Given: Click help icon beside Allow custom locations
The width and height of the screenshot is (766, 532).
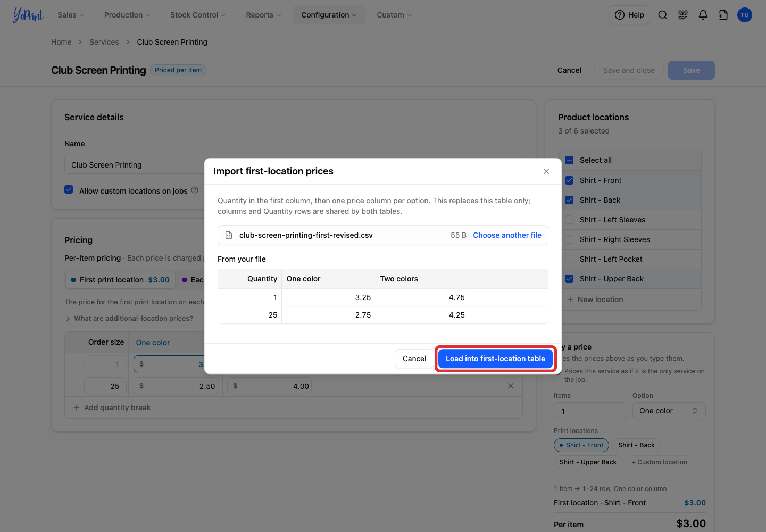Looking at the screenshot, I should (x=195, y=190).
